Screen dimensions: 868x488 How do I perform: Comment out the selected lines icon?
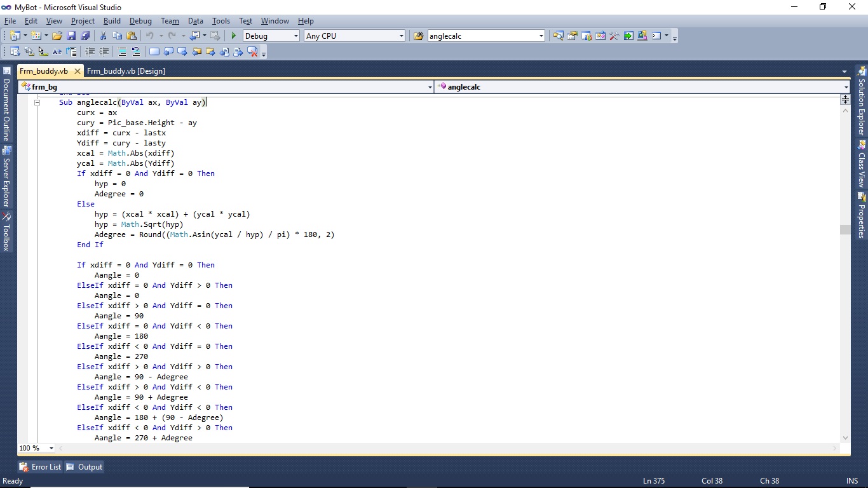coord(122,51)
